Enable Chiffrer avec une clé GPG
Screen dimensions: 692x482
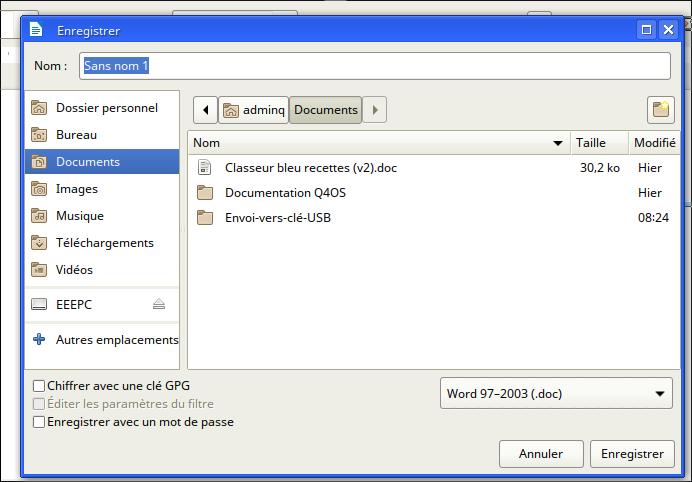coord(39,386)
